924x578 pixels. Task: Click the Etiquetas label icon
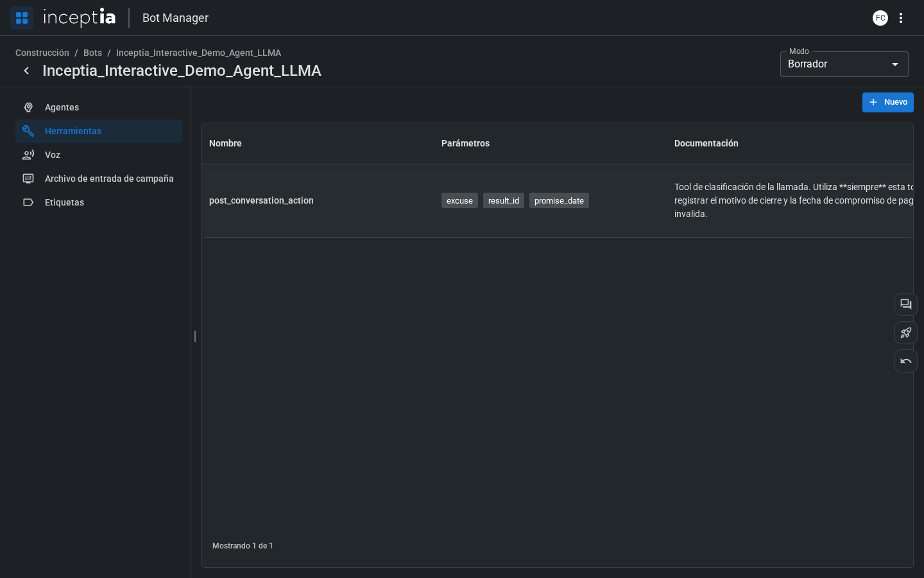28,202
